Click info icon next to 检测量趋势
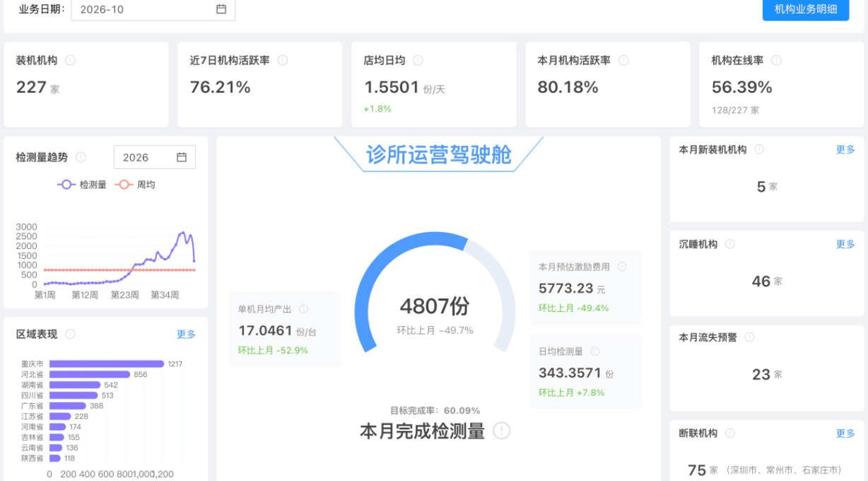 [x=81, y=157]
